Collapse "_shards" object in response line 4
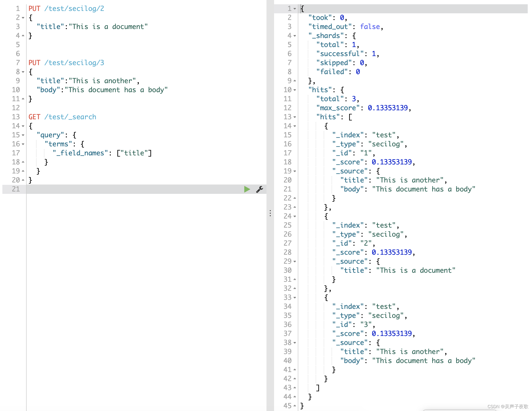The width and height of the screenshot is (532, 411). click(295, 36)
